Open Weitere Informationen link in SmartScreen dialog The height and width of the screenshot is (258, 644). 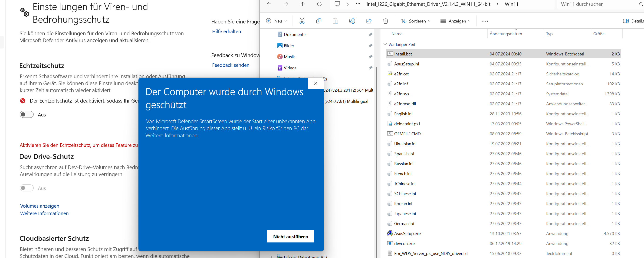[171, 135]
